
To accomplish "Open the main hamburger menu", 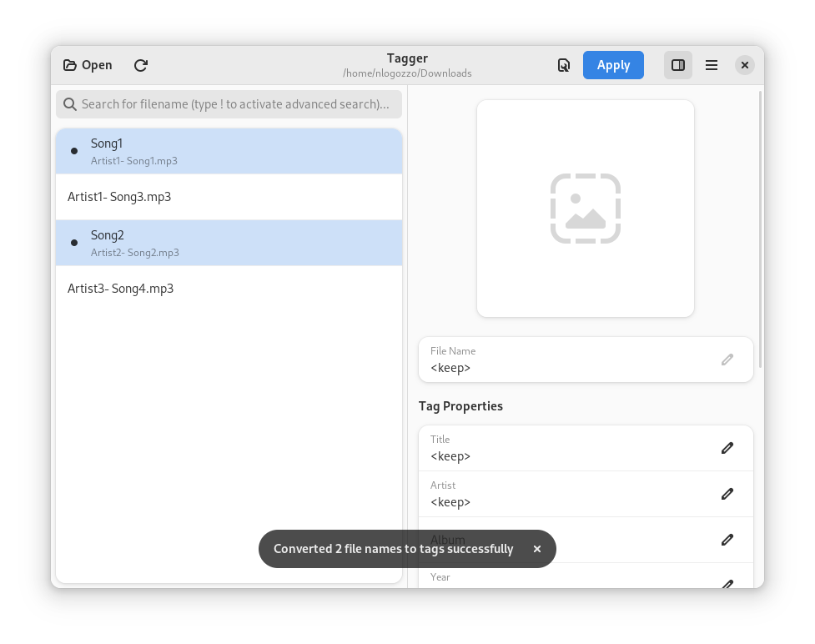I will (712, 65).
